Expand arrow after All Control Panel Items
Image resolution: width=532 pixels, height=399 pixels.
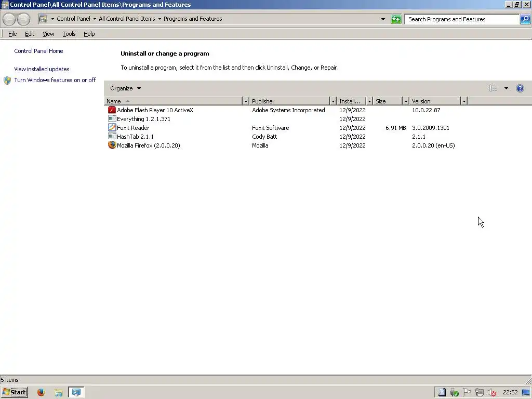tap(159, 19)
